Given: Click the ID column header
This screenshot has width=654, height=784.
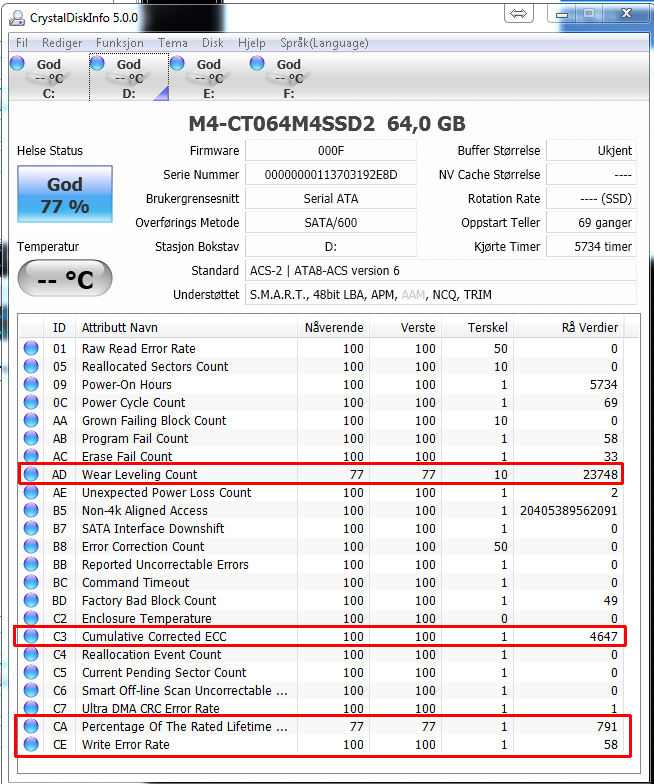Looking at the screenshot, I should (x=59, y=328).
